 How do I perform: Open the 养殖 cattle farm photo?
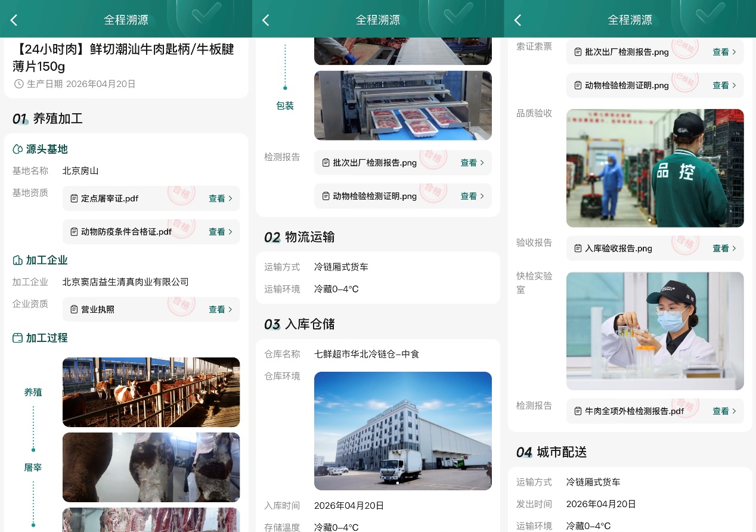click(151, 392)
